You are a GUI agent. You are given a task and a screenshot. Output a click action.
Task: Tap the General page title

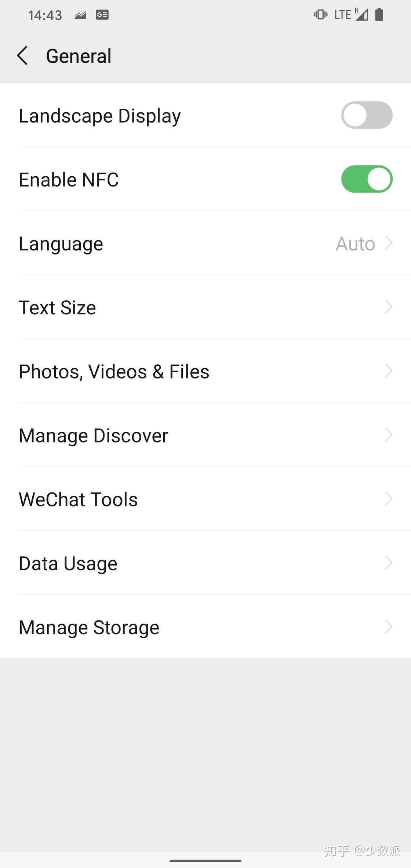point(79,56)
